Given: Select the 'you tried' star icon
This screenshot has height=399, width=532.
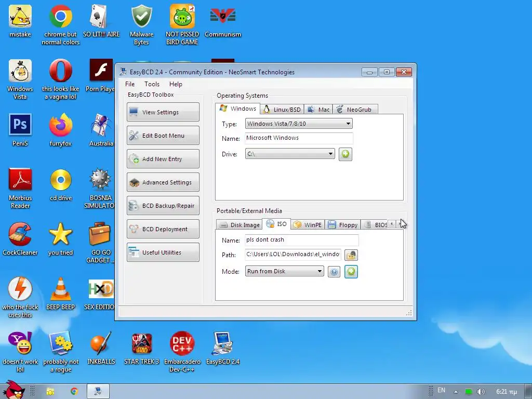Looking at the screenshot, I should coord(60,239).
